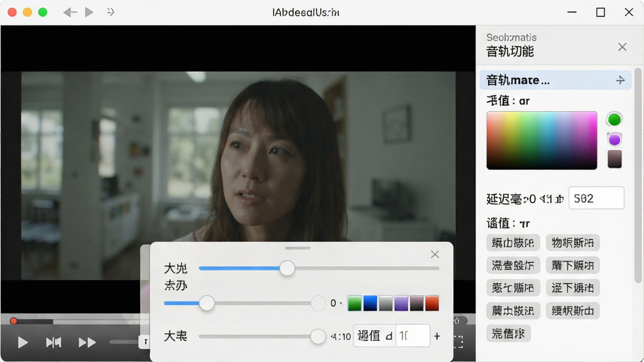
Task: Choose the orange-red swatch in the popup
Action: tap(432, 304)
